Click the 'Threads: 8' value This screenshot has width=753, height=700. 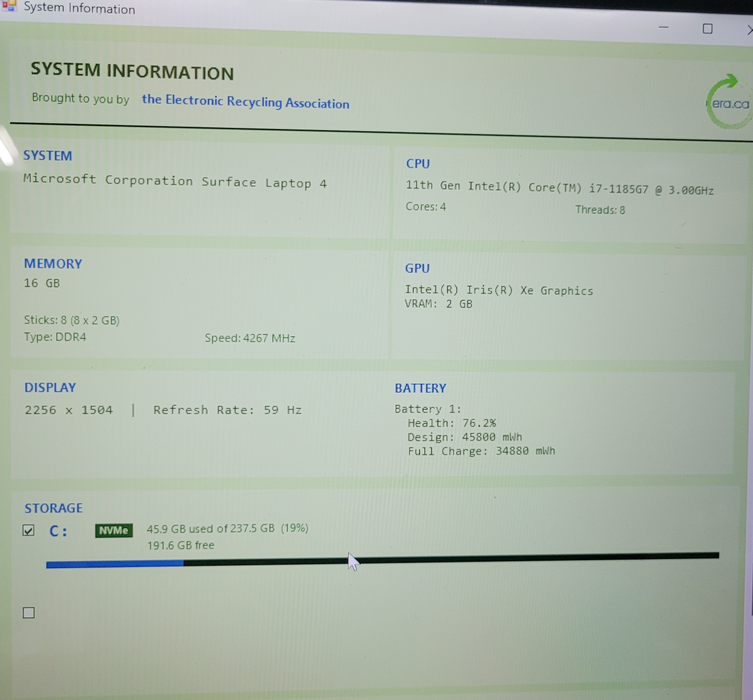point(600,210)
